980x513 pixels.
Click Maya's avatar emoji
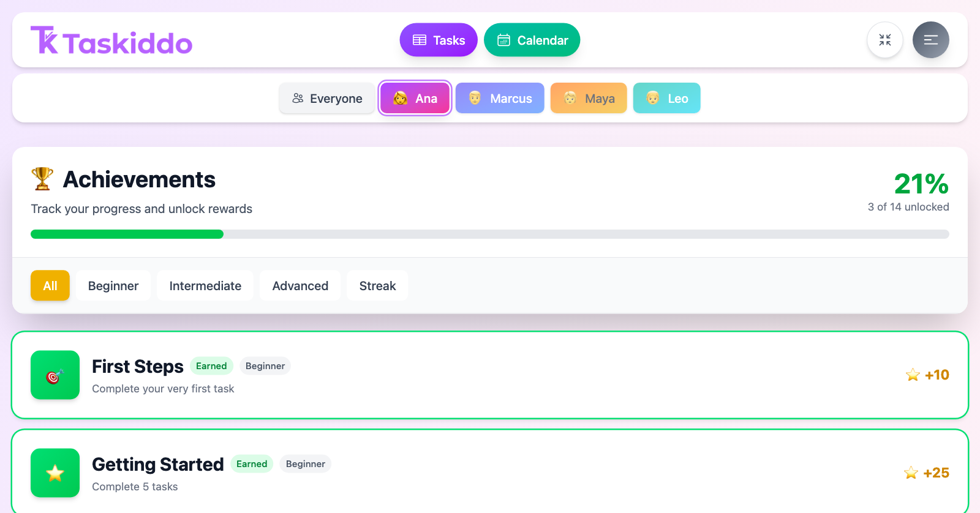pos(570,98)
